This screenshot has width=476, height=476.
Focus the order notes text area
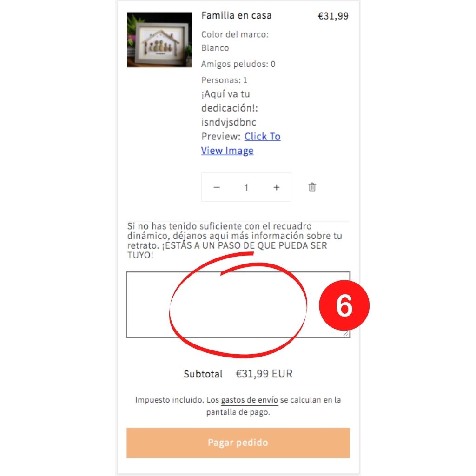coord(238,304)
